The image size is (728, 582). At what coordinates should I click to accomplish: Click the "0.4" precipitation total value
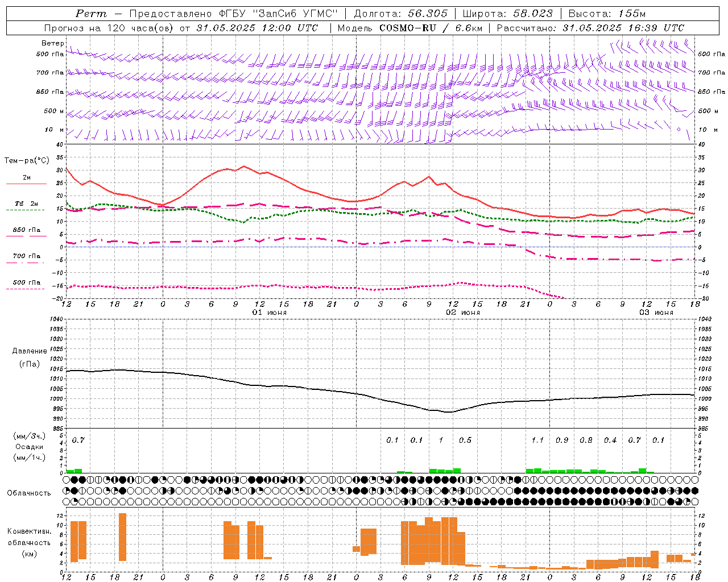pyautogui.click(x=610, y=440)
